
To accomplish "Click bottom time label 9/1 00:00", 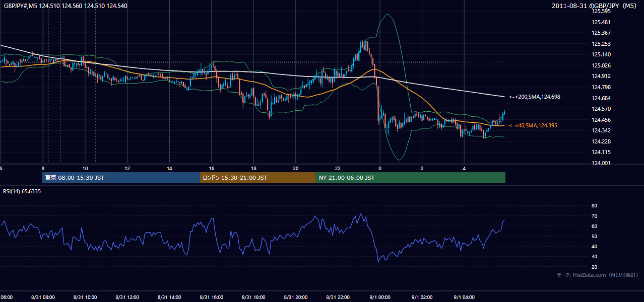I will pyautogui.click(x=380, y=297).
